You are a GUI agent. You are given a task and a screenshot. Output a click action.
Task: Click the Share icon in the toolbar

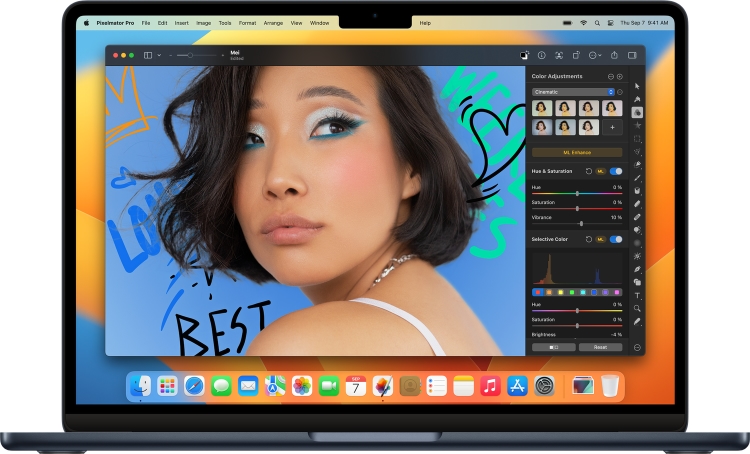coord(614,55)
